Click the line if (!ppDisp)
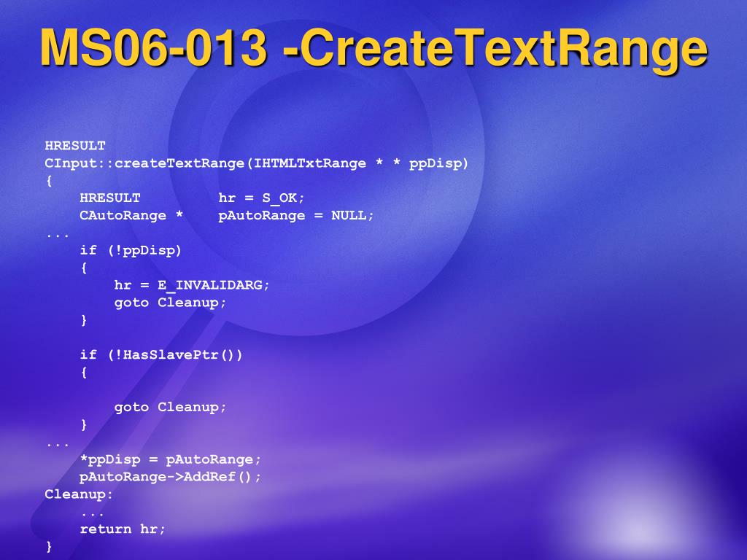This screenshot has width=747, height=560. coord(131,251)
